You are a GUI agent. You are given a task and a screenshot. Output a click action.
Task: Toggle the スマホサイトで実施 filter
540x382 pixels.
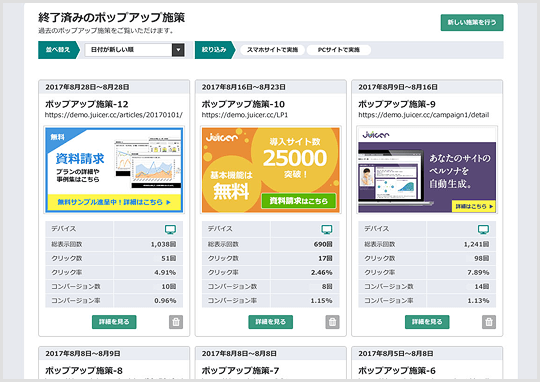point(272,50)
